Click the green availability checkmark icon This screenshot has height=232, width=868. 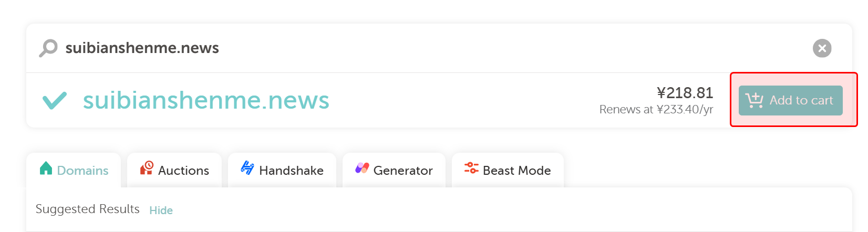click(55, 100)
